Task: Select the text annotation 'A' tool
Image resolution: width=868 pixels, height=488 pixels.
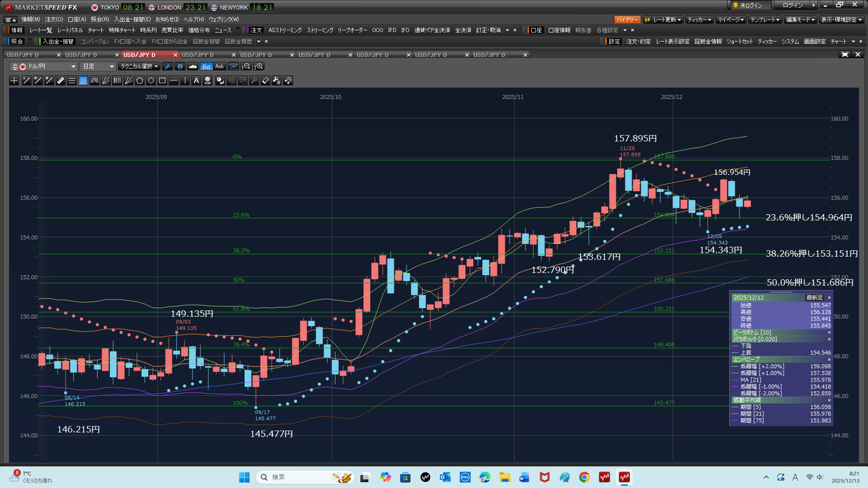Action: click(197, 81)
